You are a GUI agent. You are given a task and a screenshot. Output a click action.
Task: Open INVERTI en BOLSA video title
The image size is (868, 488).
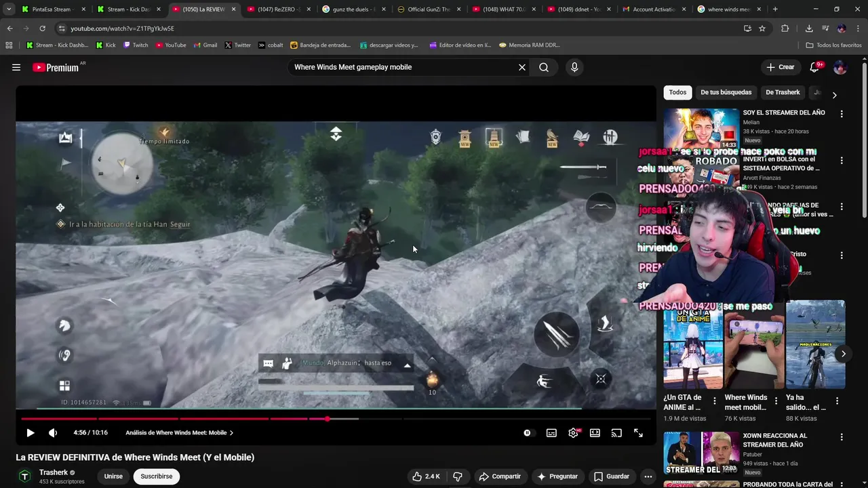pyautogui.click(x=782, y=163)
